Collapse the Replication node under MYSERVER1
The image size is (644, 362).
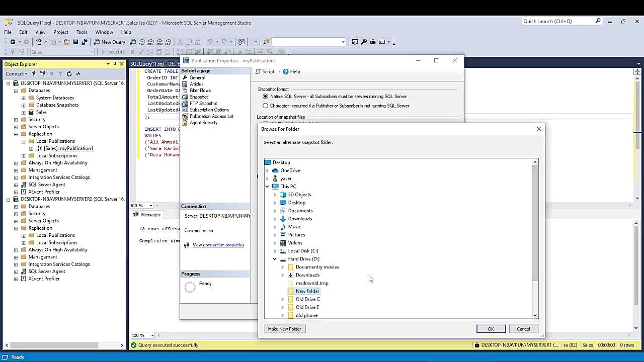pyautogui.click(x=16, y=134)
